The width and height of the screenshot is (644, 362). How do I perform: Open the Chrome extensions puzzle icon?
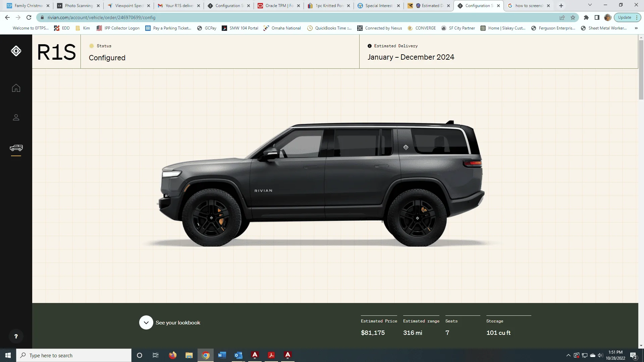coord(586,17)
